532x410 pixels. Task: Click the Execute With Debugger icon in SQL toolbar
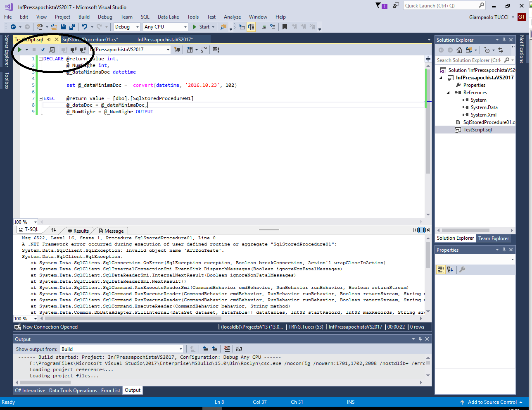[x=52, y=50]
